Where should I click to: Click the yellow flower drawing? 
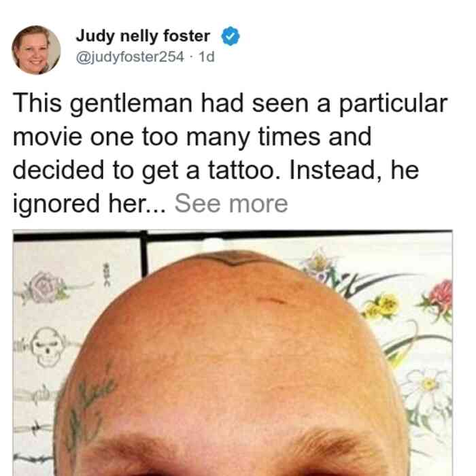(x=382, y=307)
